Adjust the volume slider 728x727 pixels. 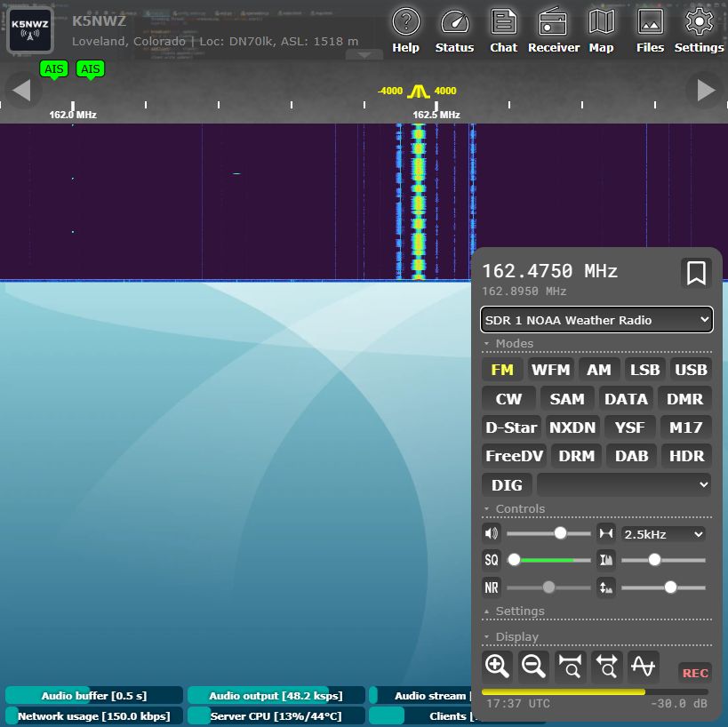click(x=548, y=533)
